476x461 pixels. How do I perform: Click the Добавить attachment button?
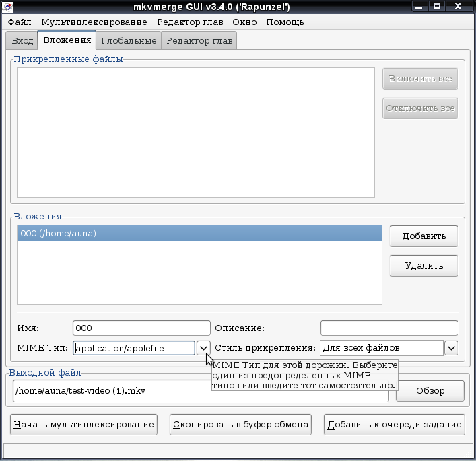pyautogui.click(x=424, y=236)
